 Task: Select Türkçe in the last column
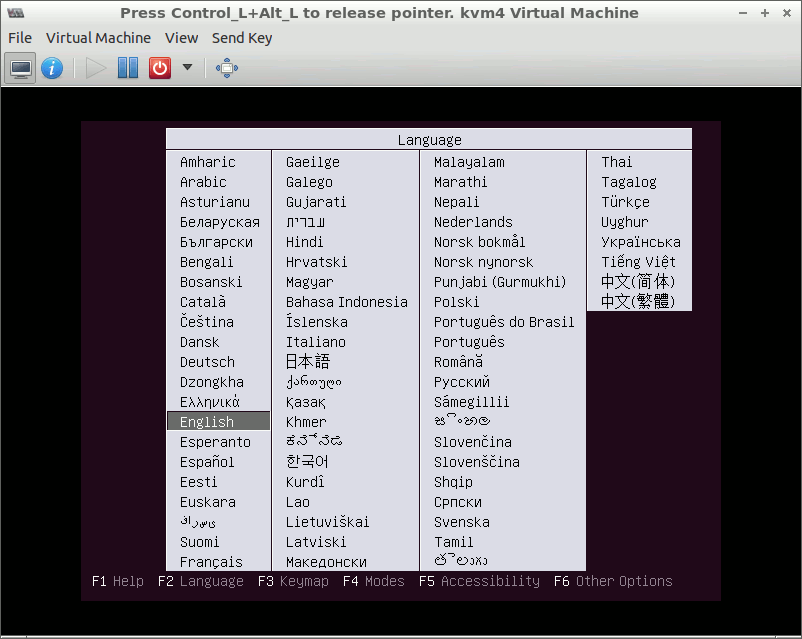625,202
